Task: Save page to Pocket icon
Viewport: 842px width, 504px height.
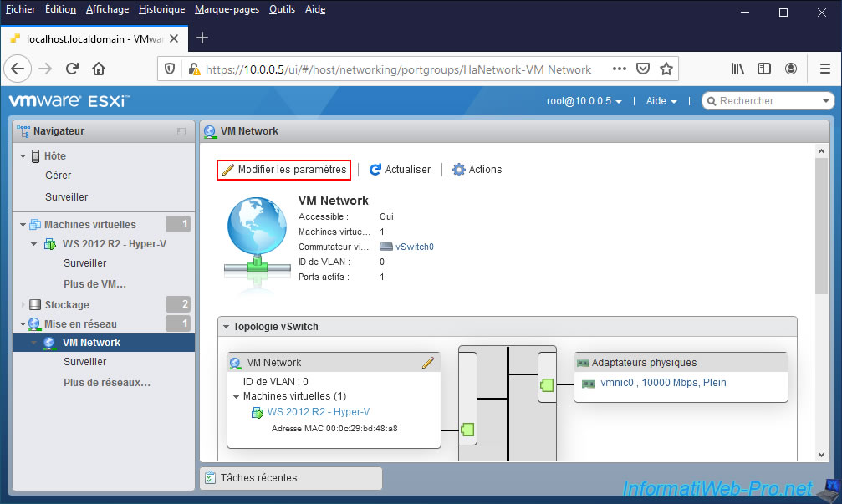Action: coord(643,69)
